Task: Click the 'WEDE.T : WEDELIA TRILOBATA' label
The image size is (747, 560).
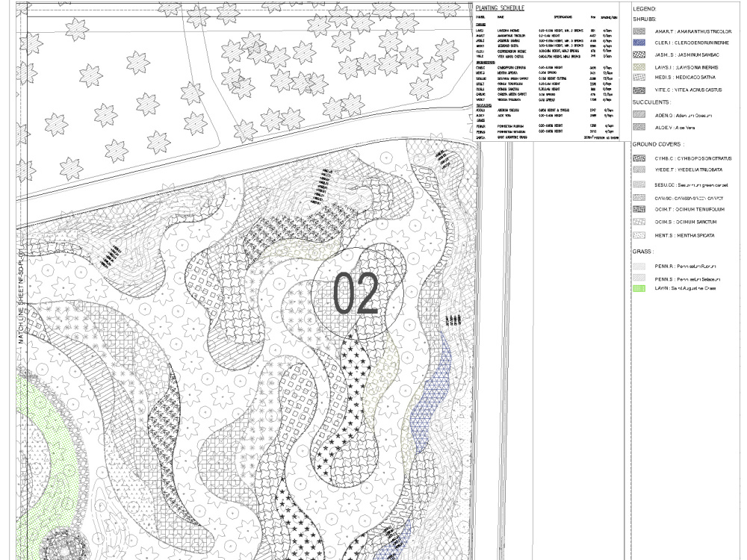Action: (x=689, y=169)
